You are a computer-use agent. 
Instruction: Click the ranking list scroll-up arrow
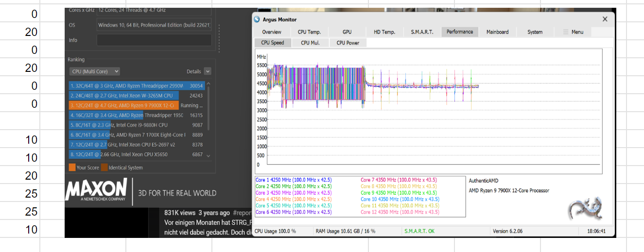209,84
